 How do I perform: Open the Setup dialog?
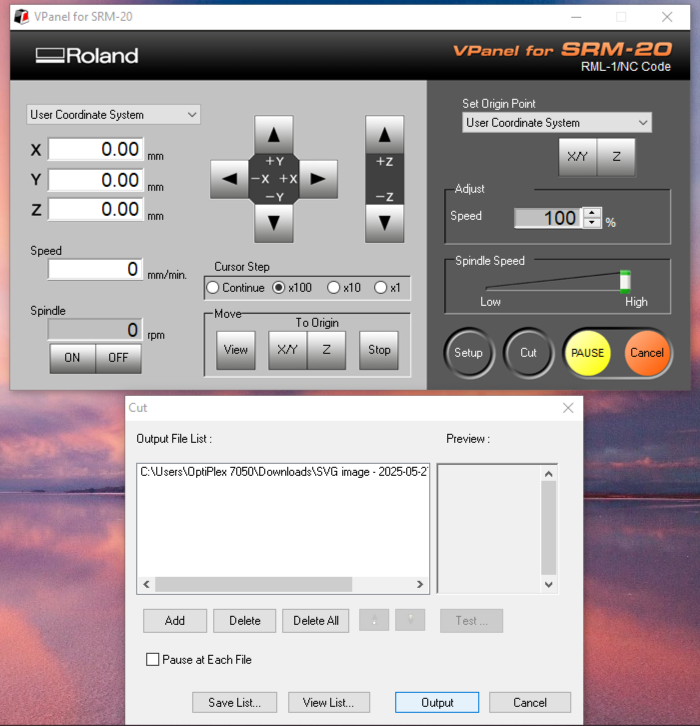(x=469, y=353)
